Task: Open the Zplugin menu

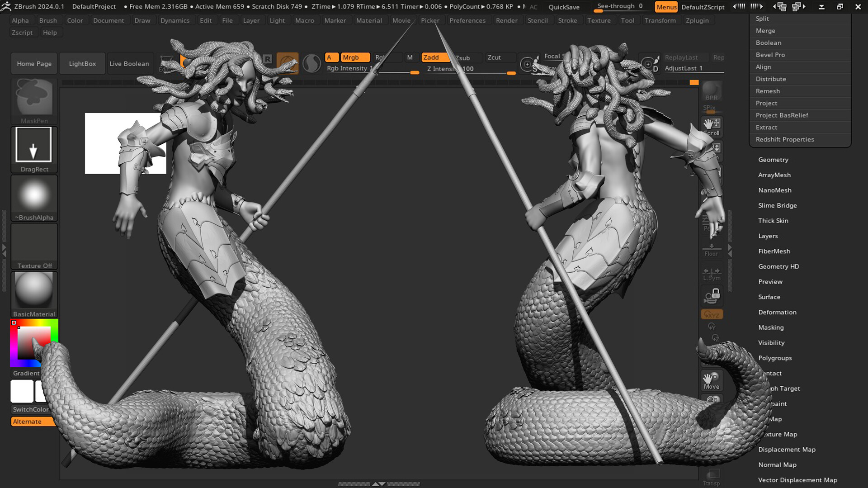Action: (697, 20)
